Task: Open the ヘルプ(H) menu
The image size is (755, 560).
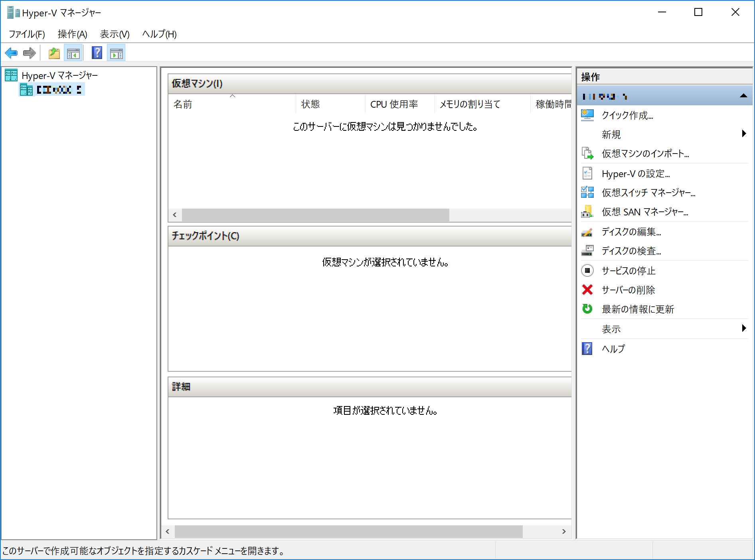Action: click(160, 34)
